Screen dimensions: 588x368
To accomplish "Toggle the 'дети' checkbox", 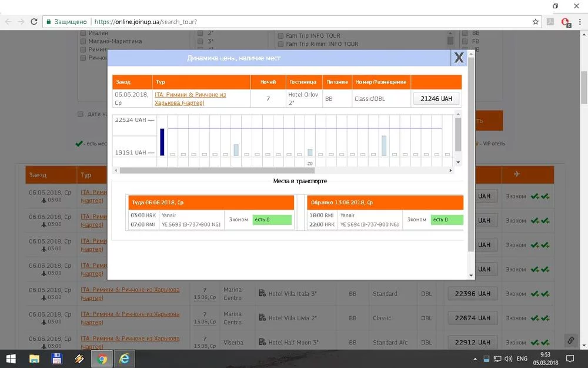I will [x=80, y=114].
